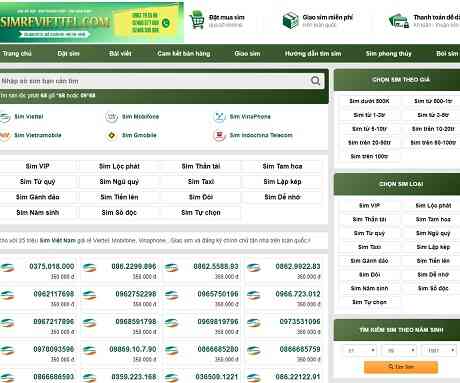
Task: Click the Sim Gmobile carrier icon
Action: click(x=111, y=135)
